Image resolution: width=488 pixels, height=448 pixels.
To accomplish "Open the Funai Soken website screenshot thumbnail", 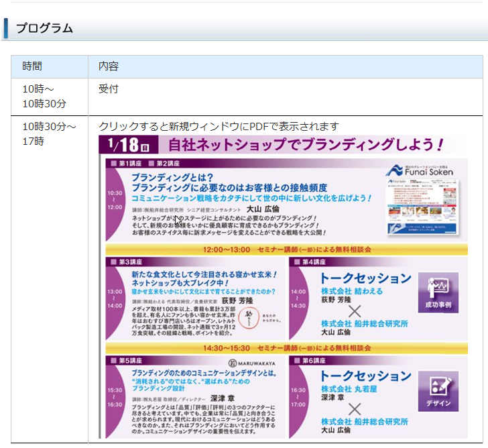I will tap(422, 207).
